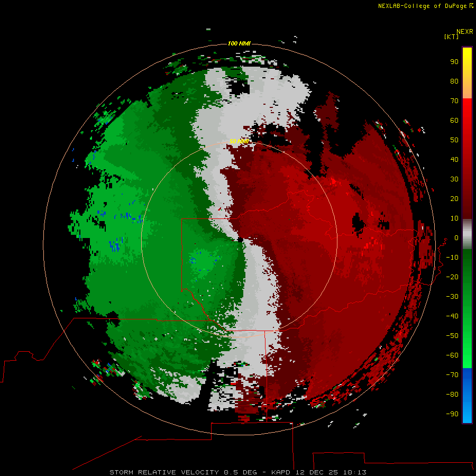Click the KAPD station identifier in caption
Screen dimensions: 476x476
click(281, 472)
